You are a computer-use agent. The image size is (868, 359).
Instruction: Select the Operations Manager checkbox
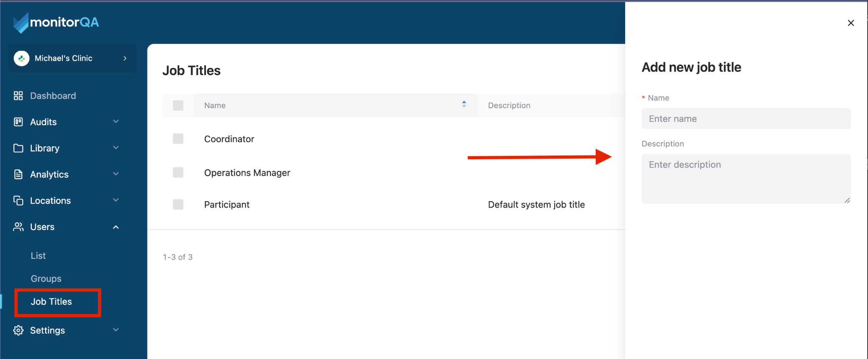pos(178,172)
